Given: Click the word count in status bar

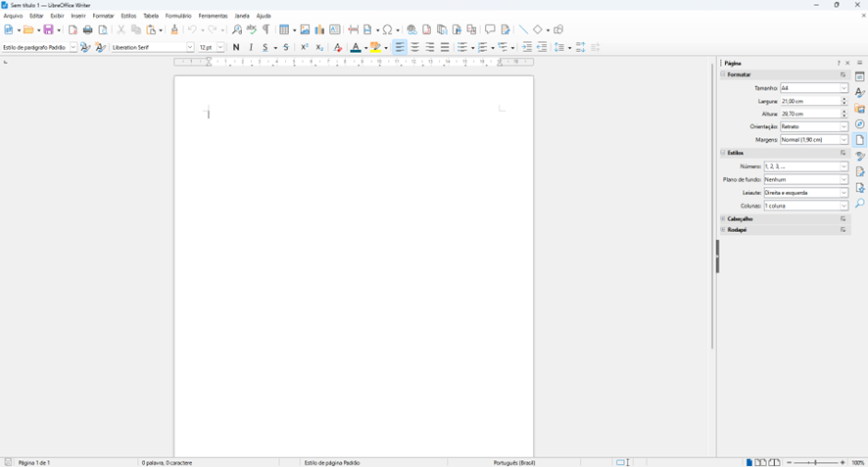Looking at the screenshot, I should click(x=167, y=462).
